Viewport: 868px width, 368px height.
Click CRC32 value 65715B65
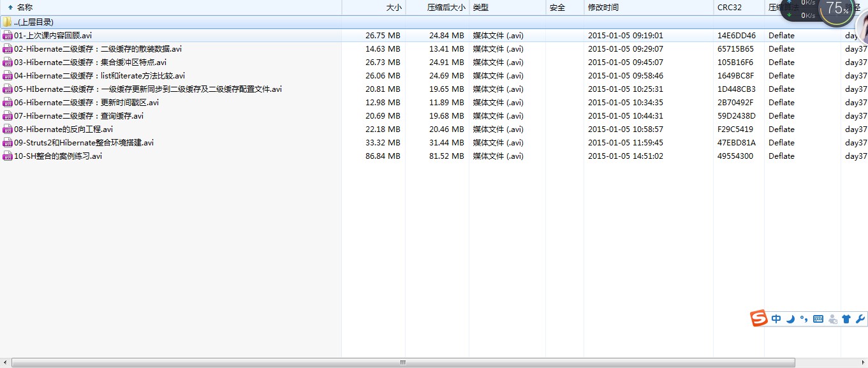click(x=735, y=49)
